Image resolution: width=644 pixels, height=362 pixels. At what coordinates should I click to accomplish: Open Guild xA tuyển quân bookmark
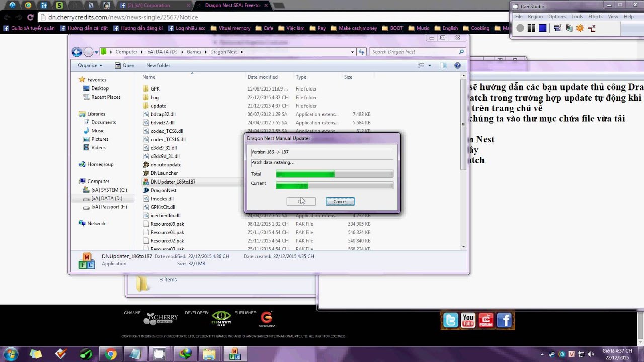tap(29, 28)
